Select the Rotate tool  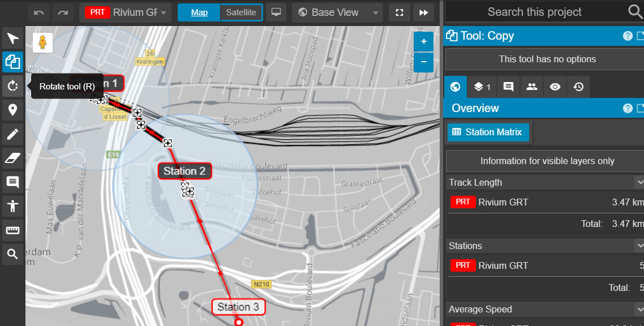[x=12, y=86]
